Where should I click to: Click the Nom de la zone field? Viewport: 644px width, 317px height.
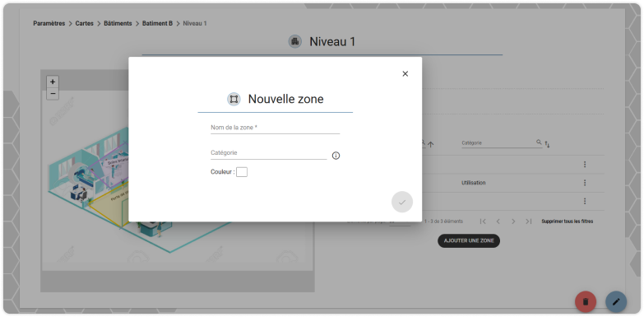(276, 128)
